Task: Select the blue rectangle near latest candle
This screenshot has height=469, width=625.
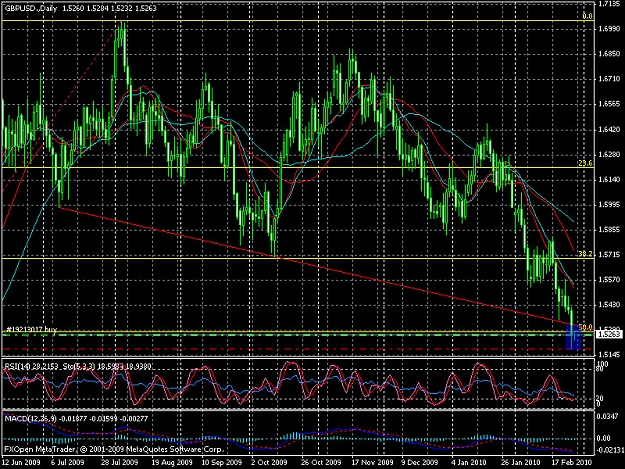Action: pos(574,337)
